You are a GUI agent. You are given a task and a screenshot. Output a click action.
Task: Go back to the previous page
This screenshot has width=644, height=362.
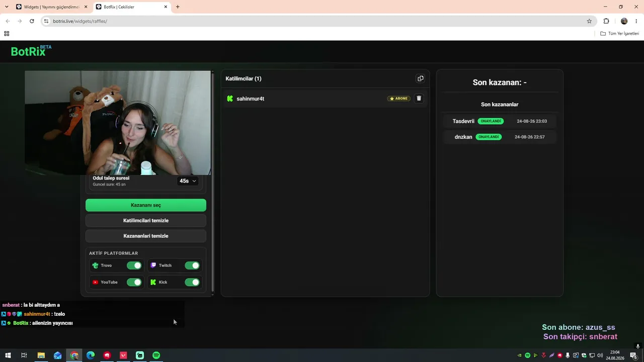click(x=8, y=21)
